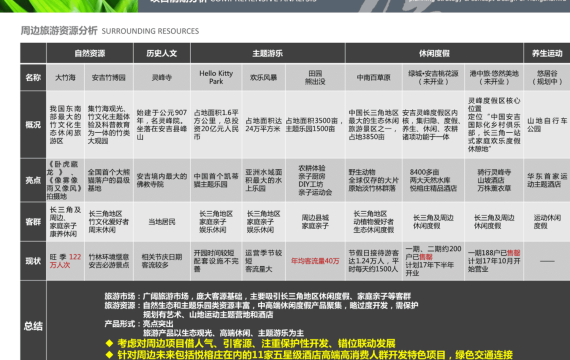570x360 pixels.
Task: Click the 欢乐风暴 name cell
Action: click(264, 77)
